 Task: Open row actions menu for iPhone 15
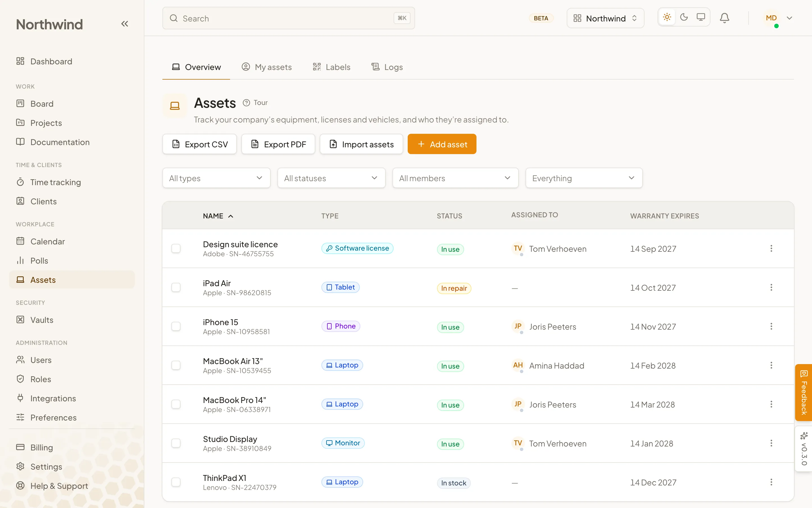pos(771,326)
